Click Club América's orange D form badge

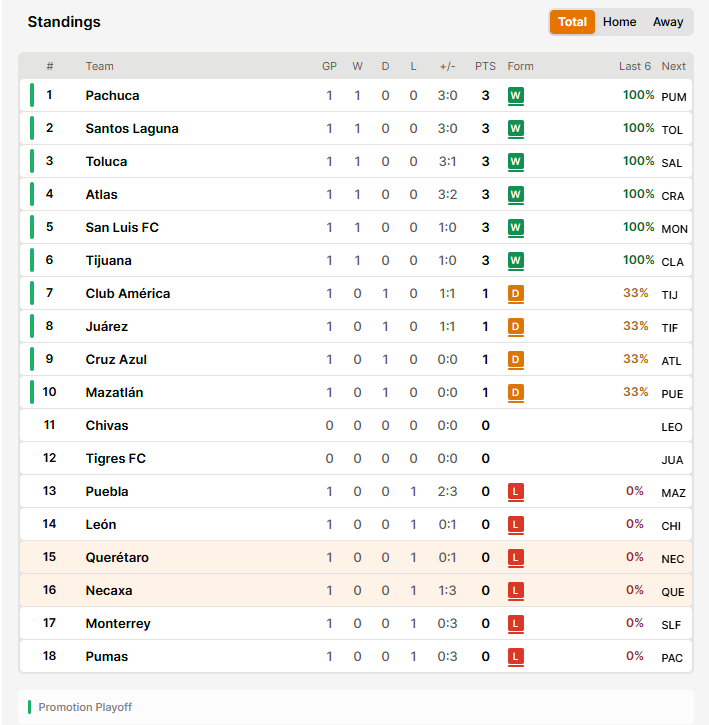pyautogui.click(x=515, y=294)
